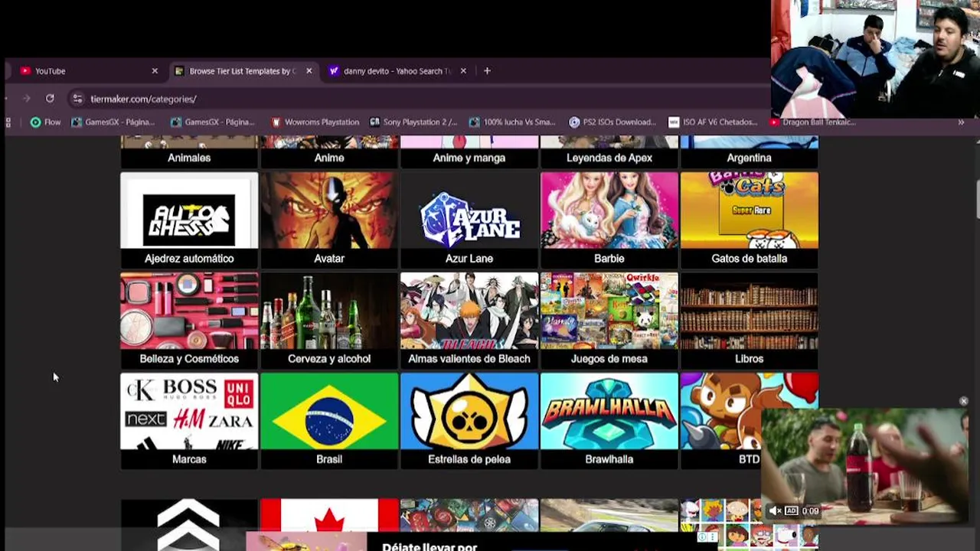Open the Barbie category thumbnail
This screenshot has width=980, height=551.
click(x=609, y=210)
